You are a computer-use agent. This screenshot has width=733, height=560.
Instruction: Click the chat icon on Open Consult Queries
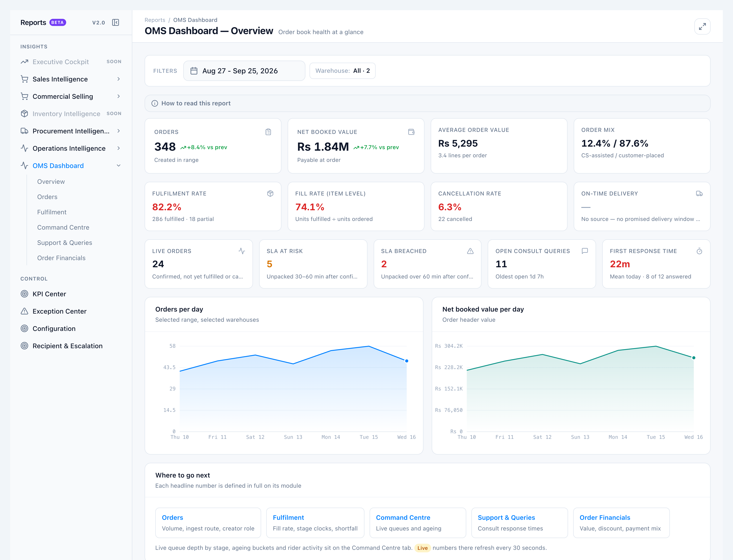(x=585, y=251)
